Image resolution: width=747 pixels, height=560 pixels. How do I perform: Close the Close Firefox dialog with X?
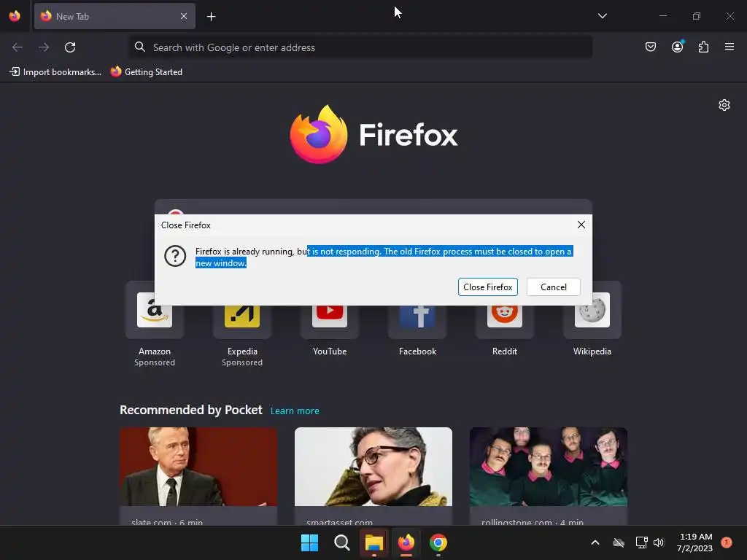(581, 225)
